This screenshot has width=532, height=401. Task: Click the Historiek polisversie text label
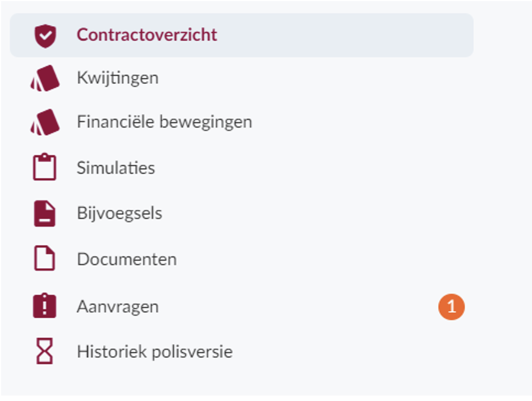155,352
